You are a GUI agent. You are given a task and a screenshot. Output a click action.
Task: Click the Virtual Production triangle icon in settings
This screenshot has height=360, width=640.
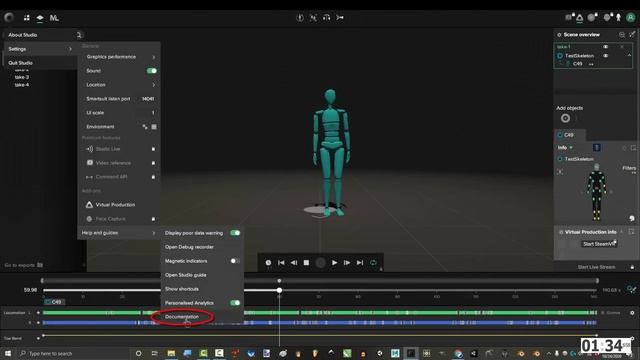point(89,204)
